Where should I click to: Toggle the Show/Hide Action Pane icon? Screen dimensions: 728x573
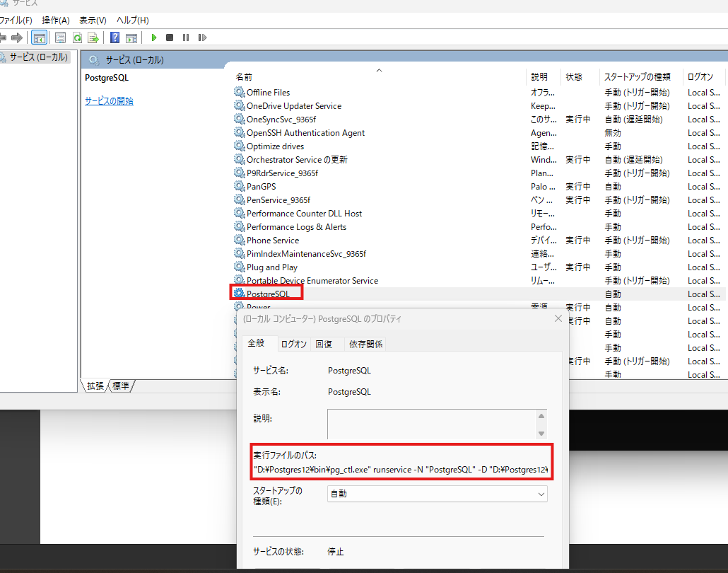(x=131, y=37)
